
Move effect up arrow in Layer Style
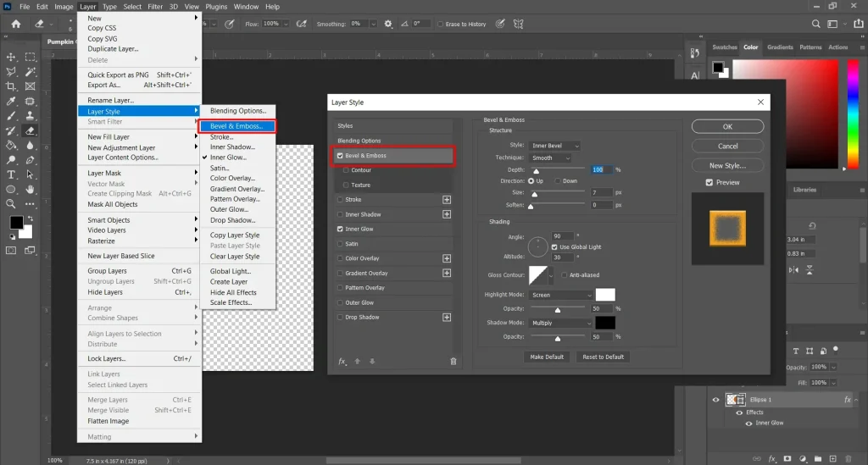[x=358, y=361]
